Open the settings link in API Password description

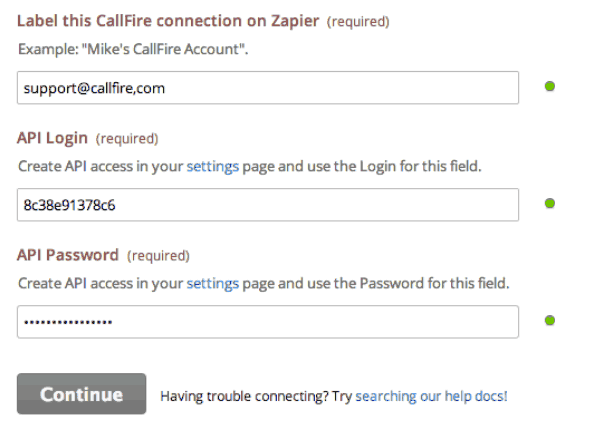(x=213, y=284)
